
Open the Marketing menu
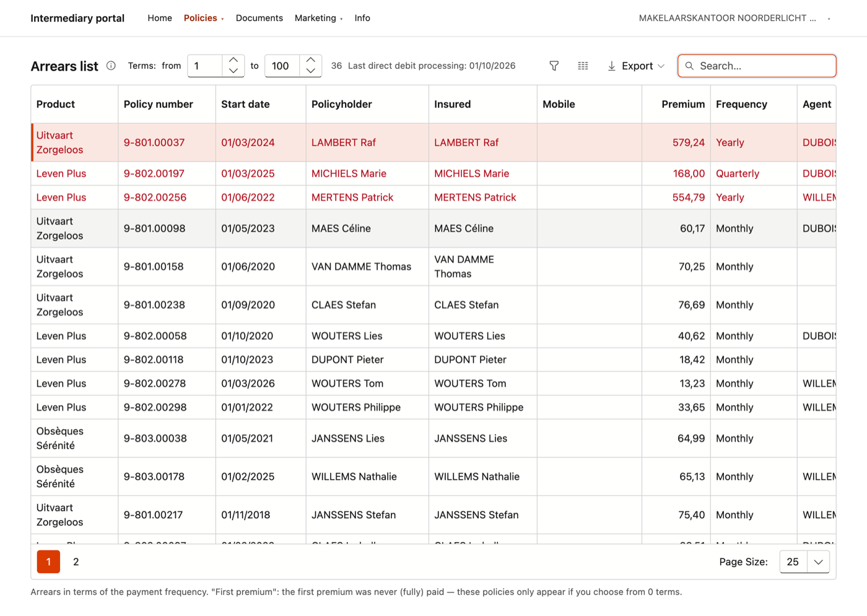point(318,18)
